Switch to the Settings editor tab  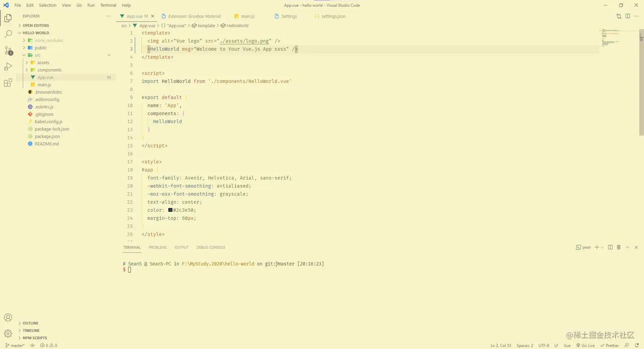(x=289, y=16)
